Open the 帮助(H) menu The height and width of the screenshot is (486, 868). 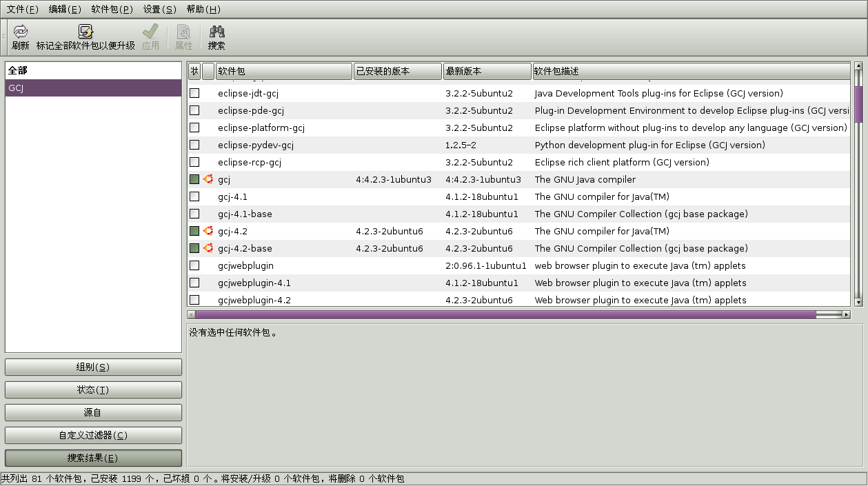(x=203, y=9)
